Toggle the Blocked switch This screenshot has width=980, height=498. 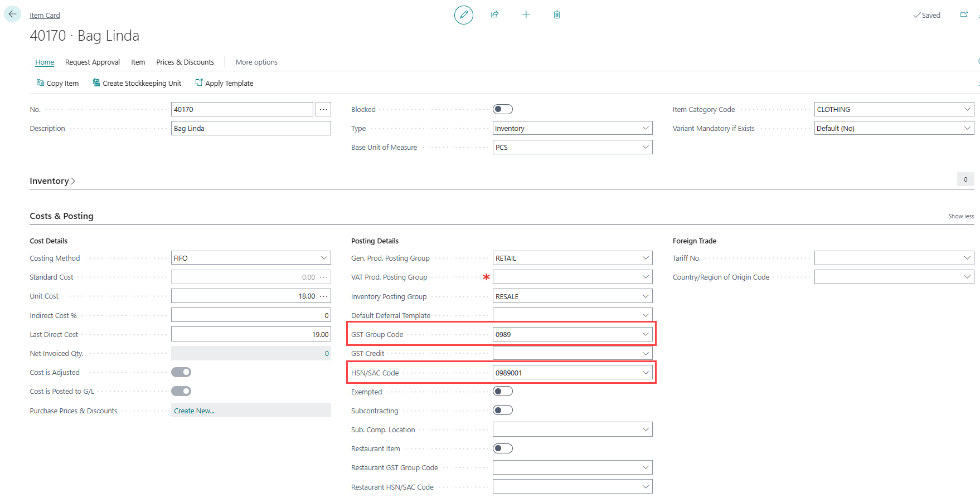click(502, 109)
